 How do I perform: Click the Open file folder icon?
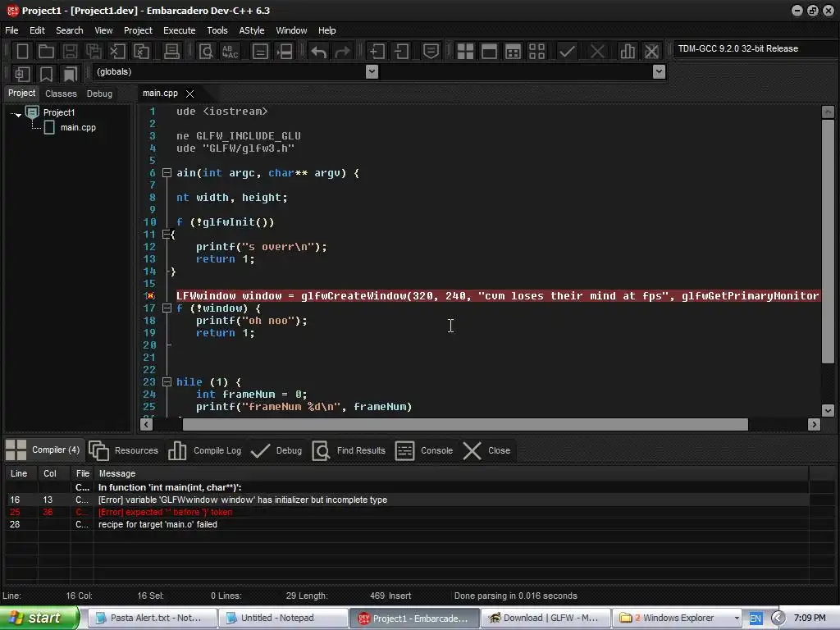[46, 52]
